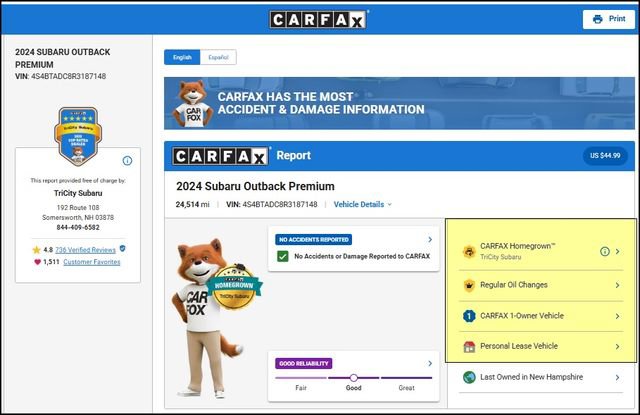Click dealer phone number 844-409-6582
Screen dimensions: 640x415
tap(78, 227)
